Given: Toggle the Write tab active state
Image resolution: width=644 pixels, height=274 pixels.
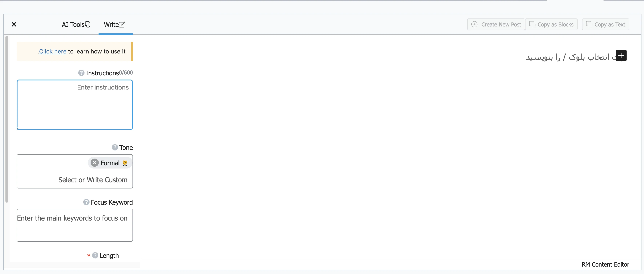Looking at the screenshot, I should tap(114, 25).
